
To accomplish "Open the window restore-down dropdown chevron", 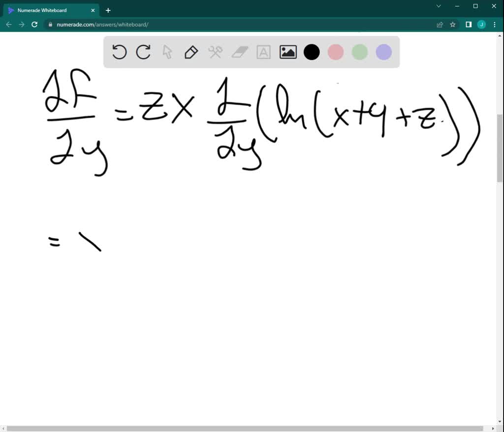I will (x=438, y=6).
